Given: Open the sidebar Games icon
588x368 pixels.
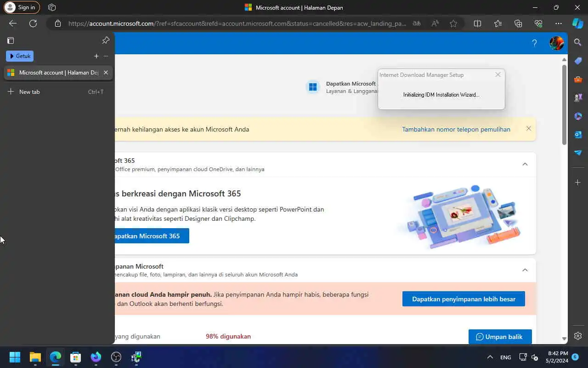Looking at the screenshot, I should [578, 98].
